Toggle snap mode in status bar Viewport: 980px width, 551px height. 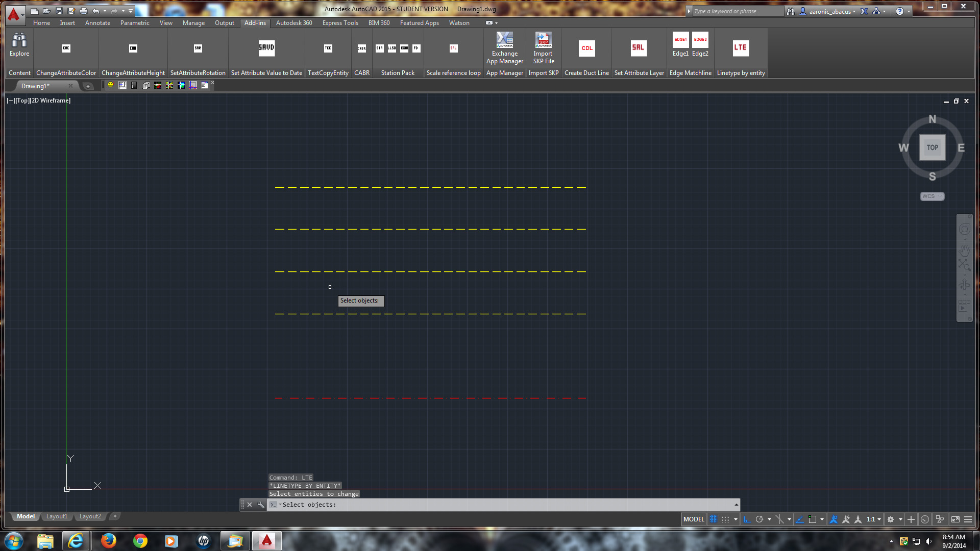click(725, 519)
